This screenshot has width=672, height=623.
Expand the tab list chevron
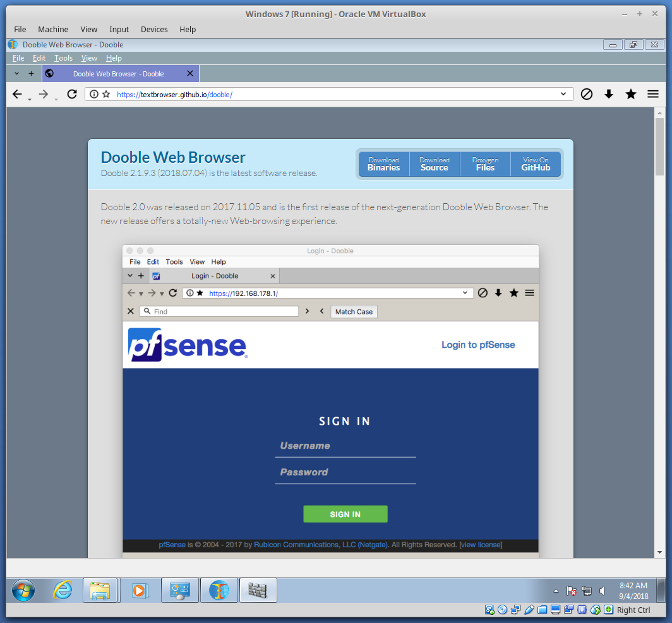pos(16,74)
